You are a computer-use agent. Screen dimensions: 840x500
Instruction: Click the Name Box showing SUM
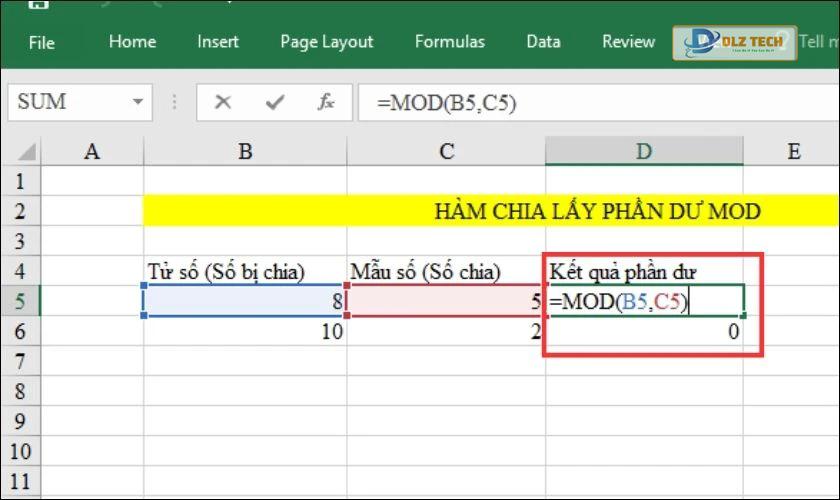(x=80, y=102)
